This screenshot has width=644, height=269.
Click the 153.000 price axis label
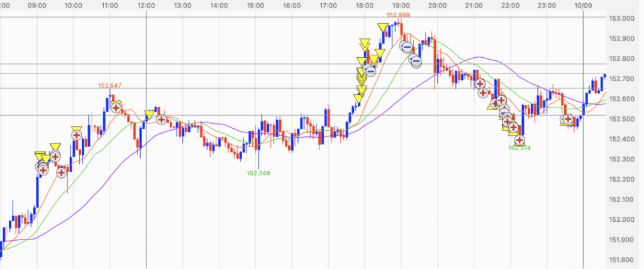(621, 18)
